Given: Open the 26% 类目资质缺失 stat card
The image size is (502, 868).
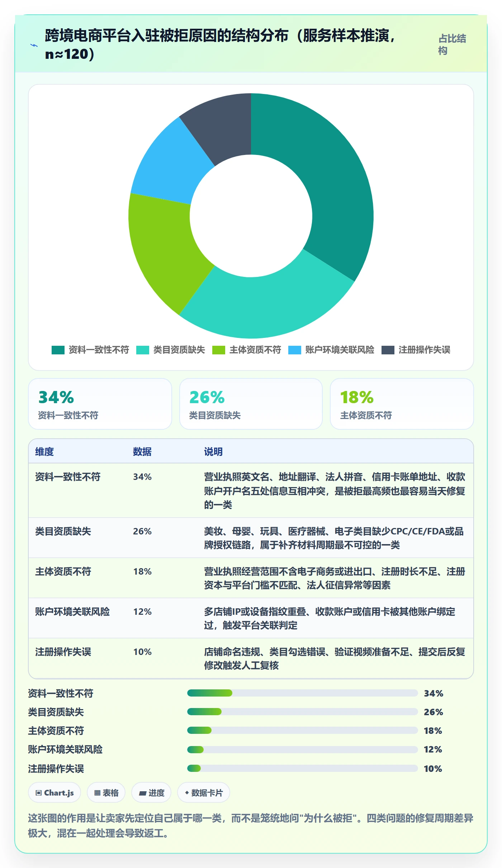Looking at the screenshot, I should tap(251, 404).
